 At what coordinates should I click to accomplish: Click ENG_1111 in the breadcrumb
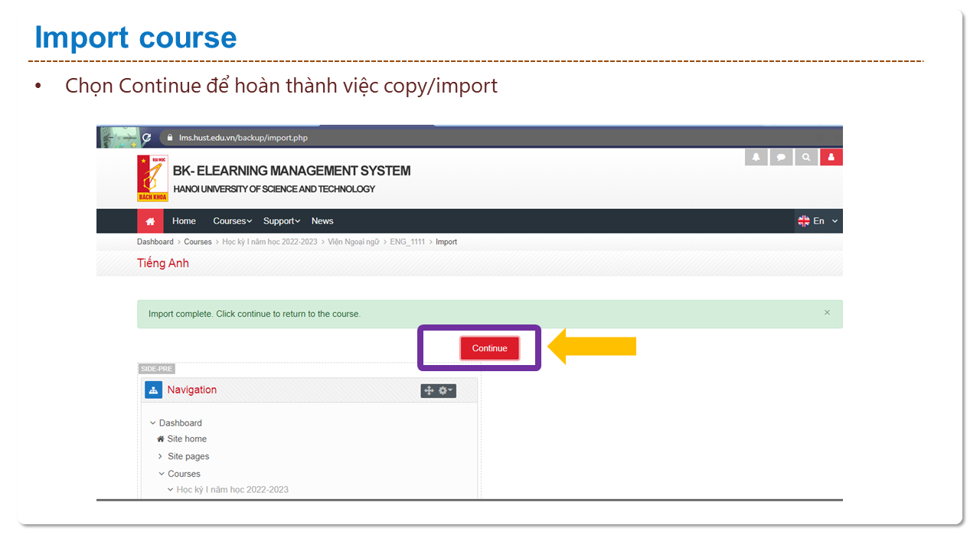[x=409, y=242]
